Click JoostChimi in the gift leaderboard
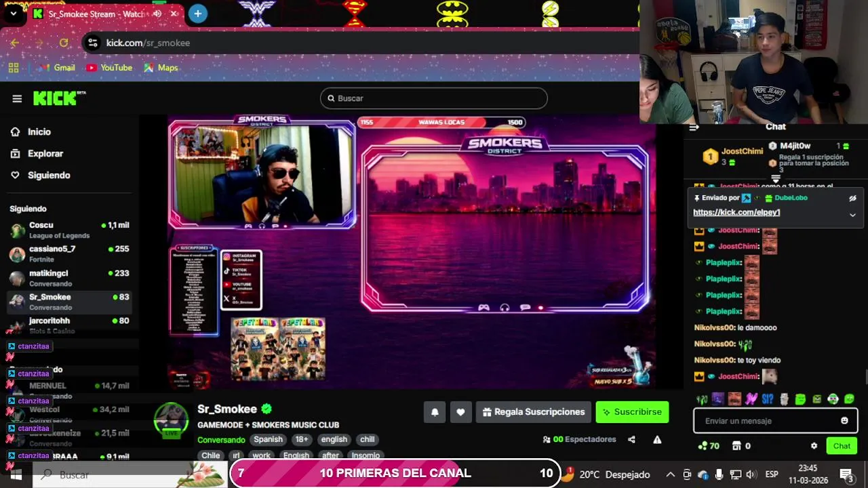The width and height of the screenshot is (868, 488). [x=743, y=151]
